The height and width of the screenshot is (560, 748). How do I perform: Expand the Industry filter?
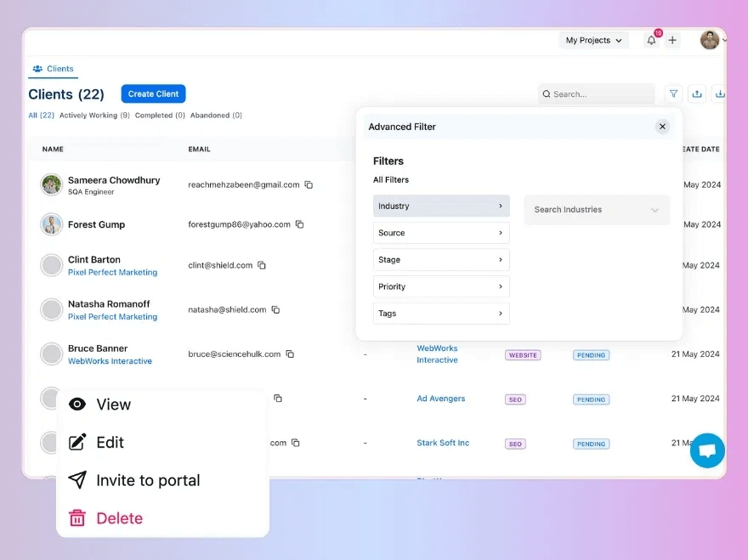[x=441, y=206]
